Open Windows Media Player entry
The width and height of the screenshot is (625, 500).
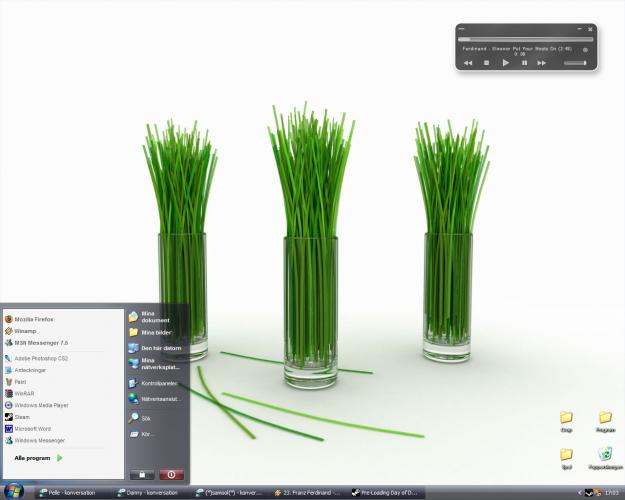[x=40, y=405]
